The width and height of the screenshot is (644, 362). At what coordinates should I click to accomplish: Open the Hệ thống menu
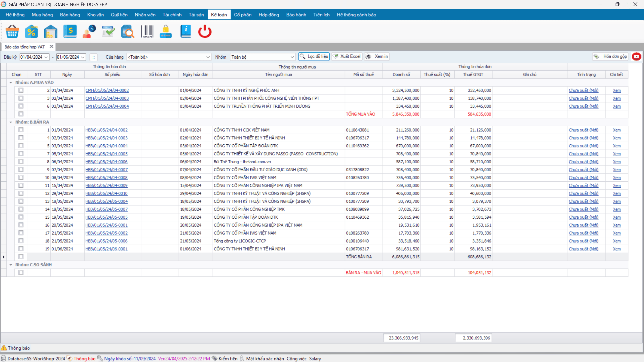pos(15,15)
